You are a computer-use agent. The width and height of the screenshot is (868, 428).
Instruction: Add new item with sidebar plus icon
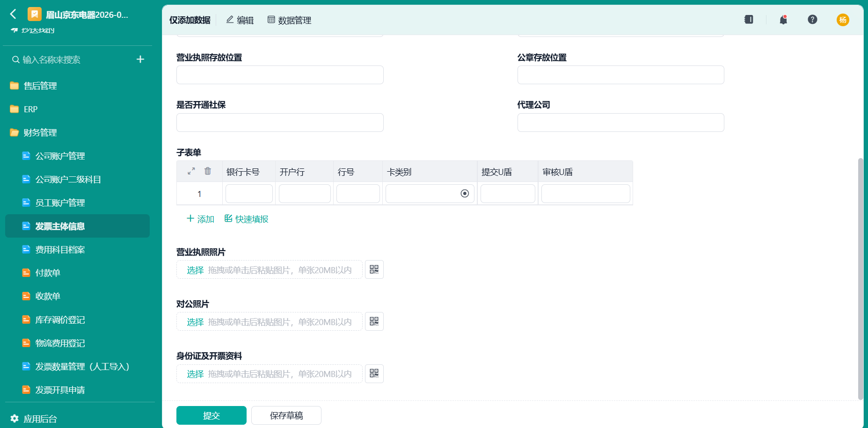(x=140, y=59)
